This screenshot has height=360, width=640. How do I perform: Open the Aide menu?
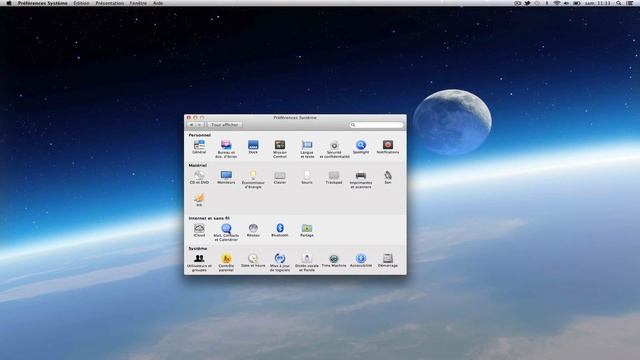(x=158, y=3)
